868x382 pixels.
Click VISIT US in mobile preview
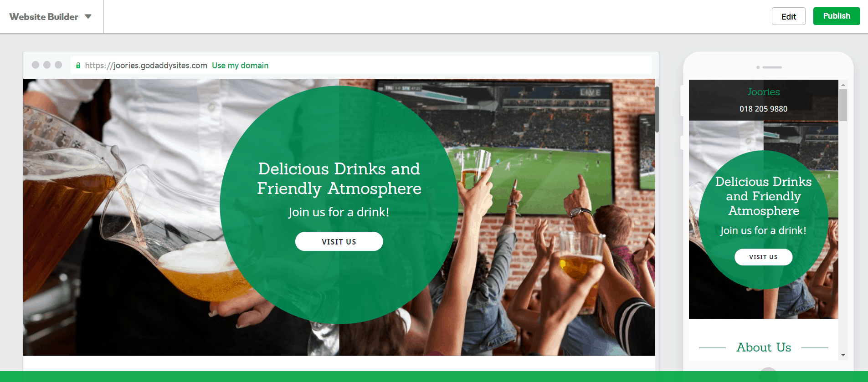[x=763, y=257]
